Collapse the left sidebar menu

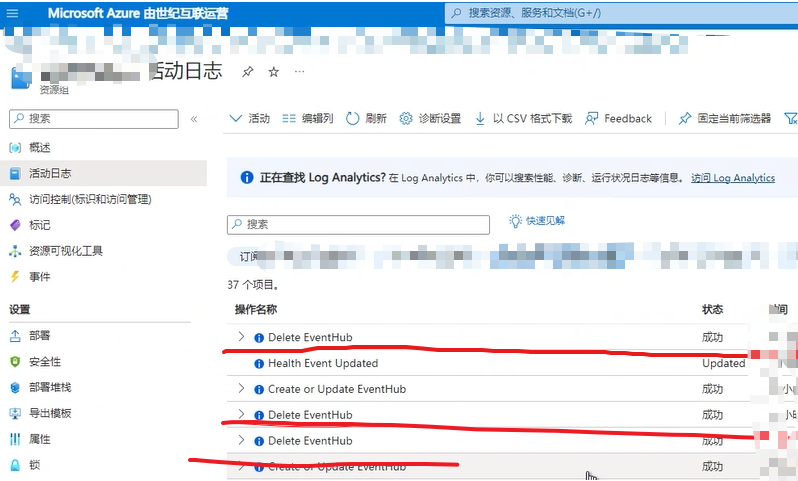point(194,118)
